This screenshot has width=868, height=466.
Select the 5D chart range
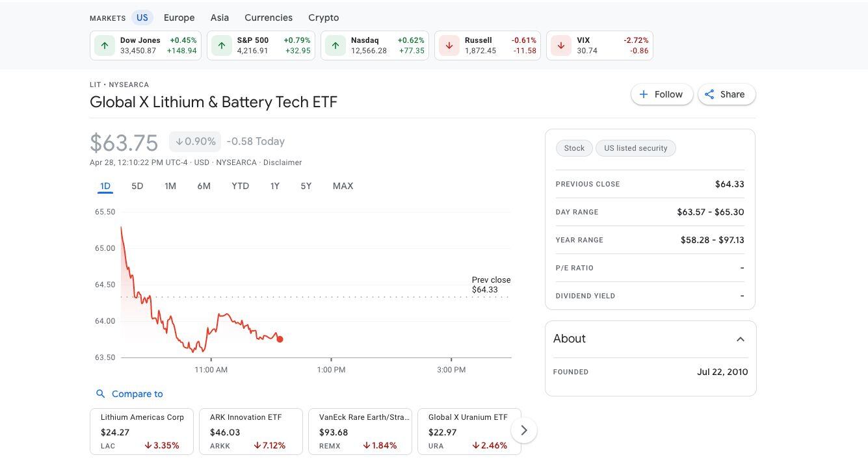click(137, 186)
